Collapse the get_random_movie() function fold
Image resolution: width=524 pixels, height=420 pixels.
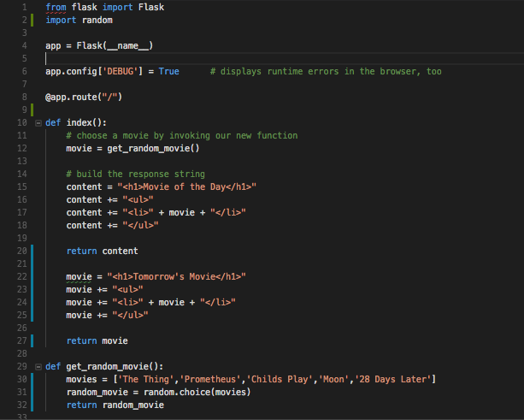[38, 367]
